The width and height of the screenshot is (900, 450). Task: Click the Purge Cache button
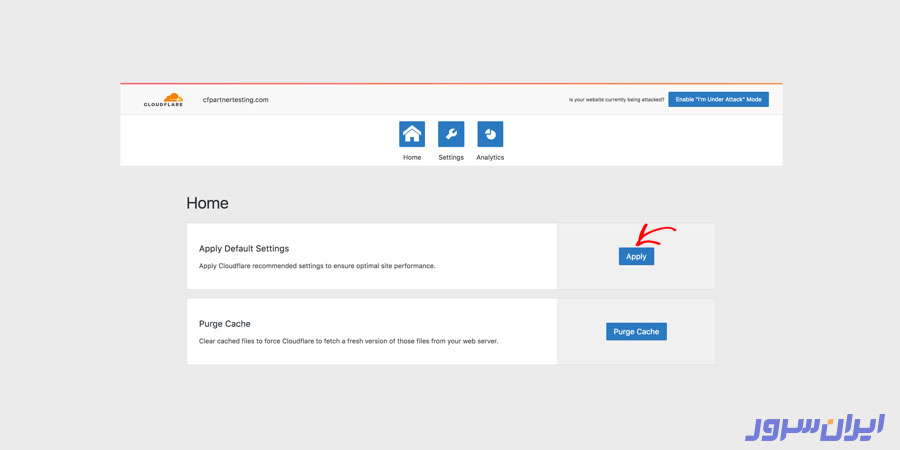click(x=636, y=331)
